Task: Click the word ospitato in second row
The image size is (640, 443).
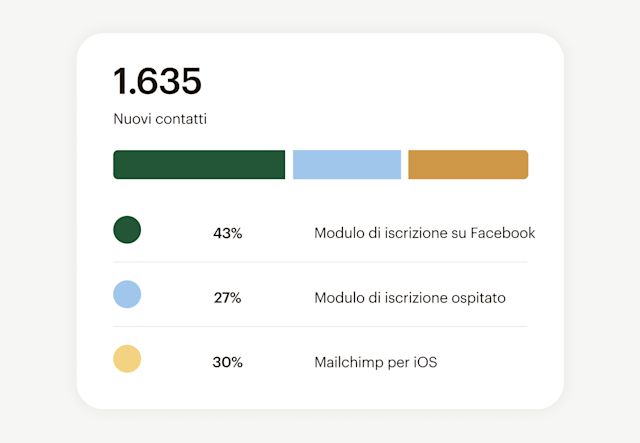Action: tap(476, 298)
